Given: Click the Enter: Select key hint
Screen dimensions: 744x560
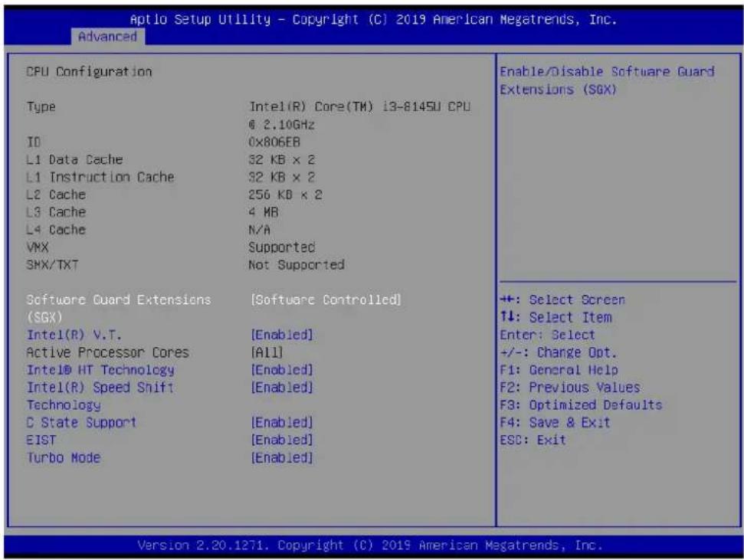Looking at the screenshot, I should [x=547, y=335].
